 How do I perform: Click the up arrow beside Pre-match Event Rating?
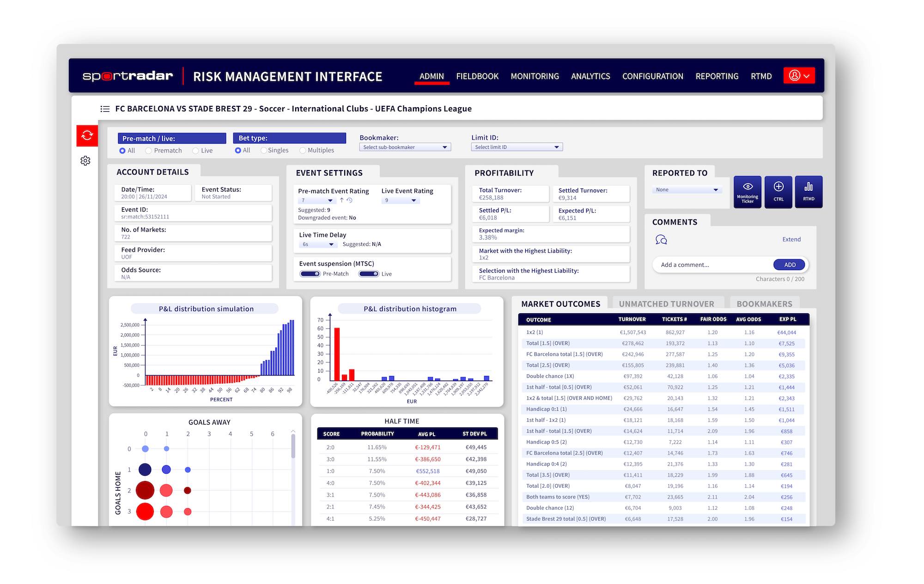[342, 200]
